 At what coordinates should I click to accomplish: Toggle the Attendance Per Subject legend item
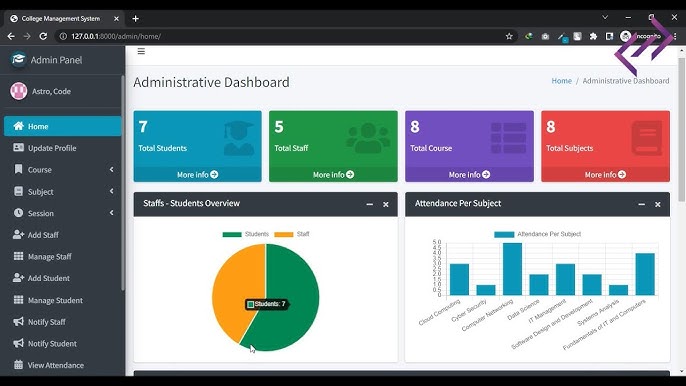pyautogui.click(x=537, y=234)
